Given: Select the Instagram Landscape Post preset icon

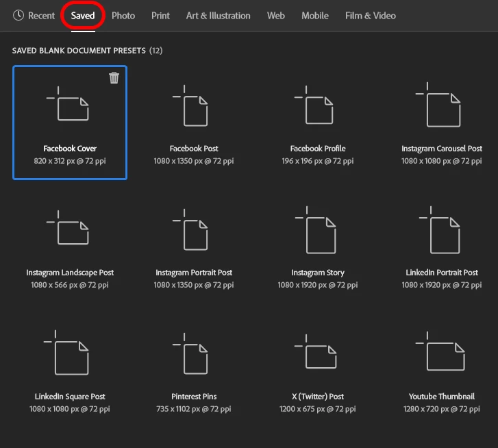Looking at the screenshot, I should pos(68,227).
